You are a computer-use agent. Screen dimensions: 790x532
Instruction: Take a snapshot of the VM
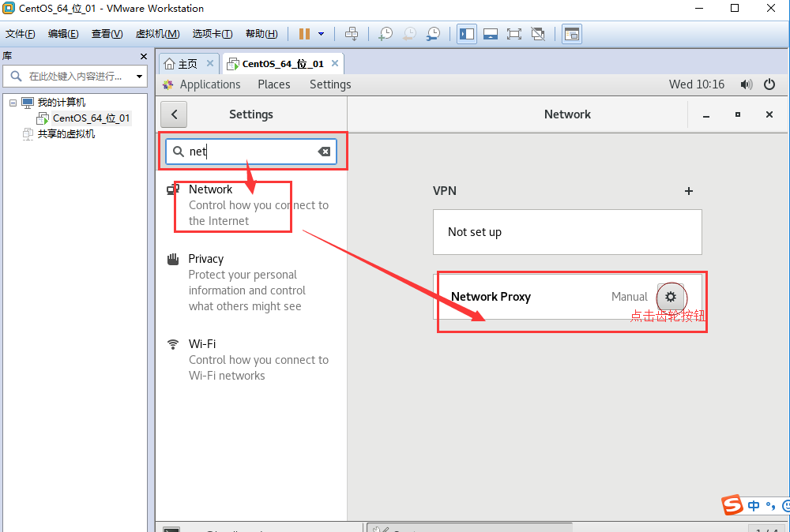(x=386, y=34)
